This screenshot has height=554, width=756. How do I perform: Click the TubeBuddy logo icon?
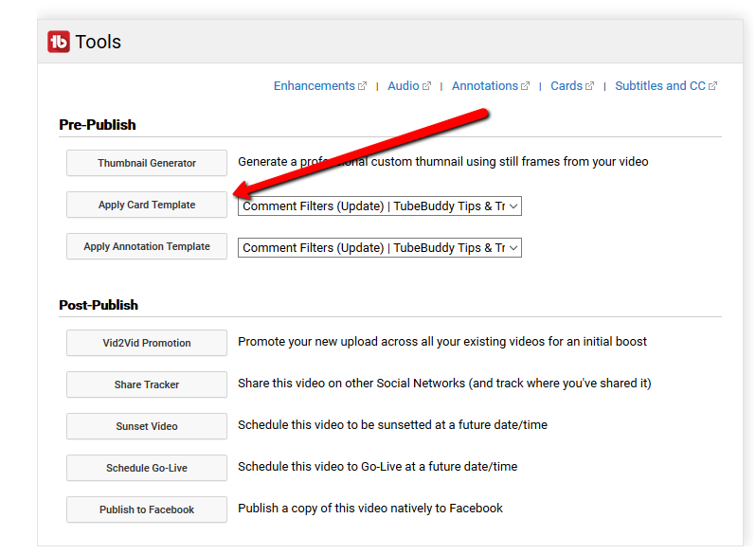59,42
